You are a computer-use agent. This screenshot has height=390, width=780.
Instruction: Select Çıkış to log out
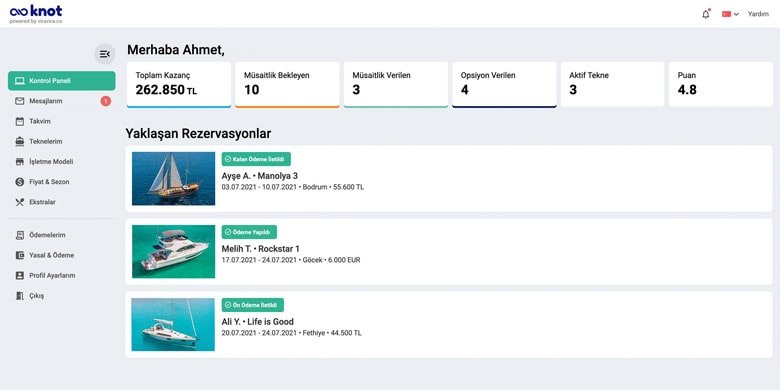point(61,296)
